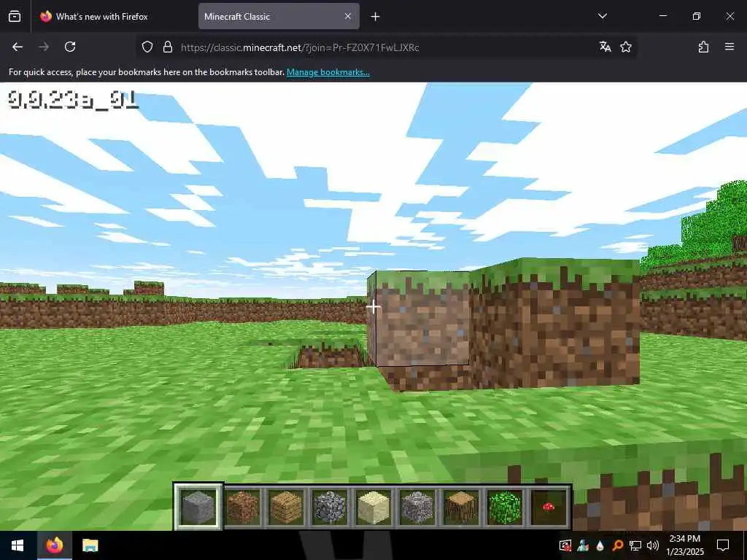
Task: Click Firefox icon in the taskbar
Action: click(x=55, y=545)
